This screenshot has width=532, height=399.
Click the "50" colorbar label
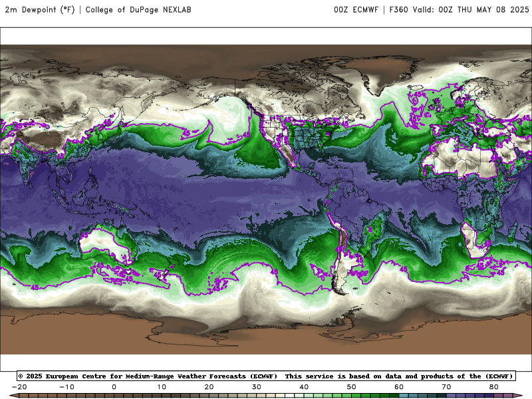[352, 387]
